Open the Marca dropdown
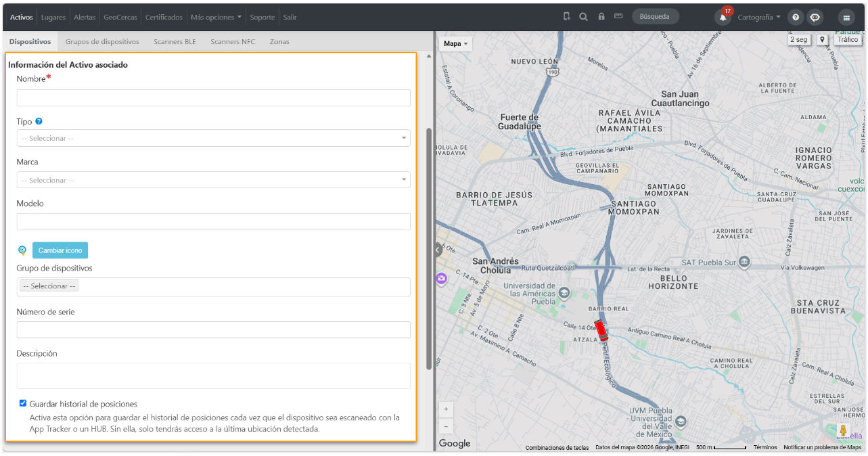Screen dimensions: 868x456 pos(214,180)
